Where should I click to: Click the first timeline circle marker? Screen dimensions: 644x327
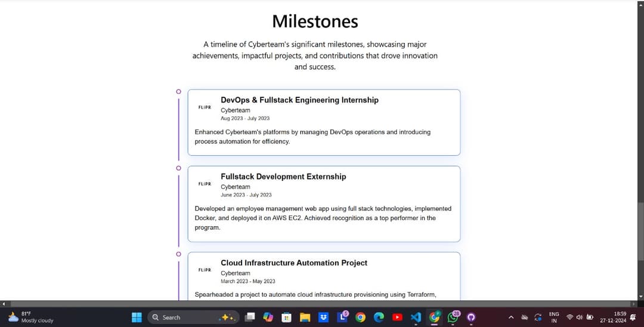178,91
